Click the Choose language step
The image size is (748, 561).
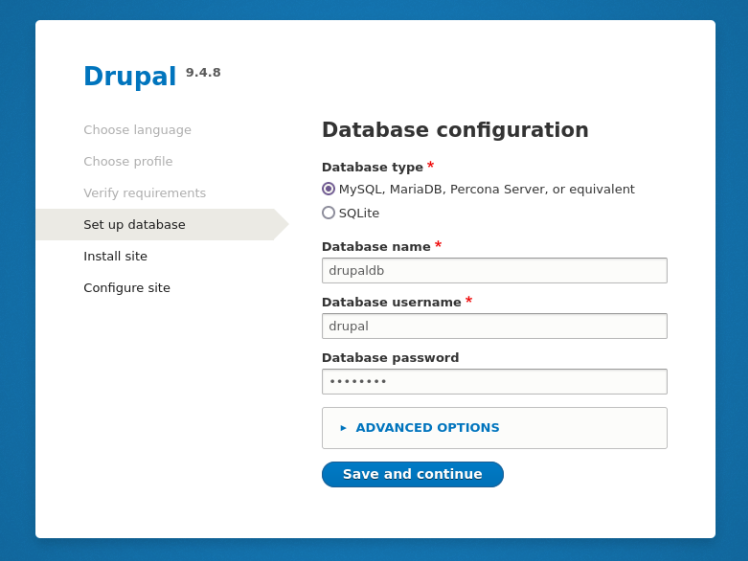pyautogui.click(x=137, y=130)
